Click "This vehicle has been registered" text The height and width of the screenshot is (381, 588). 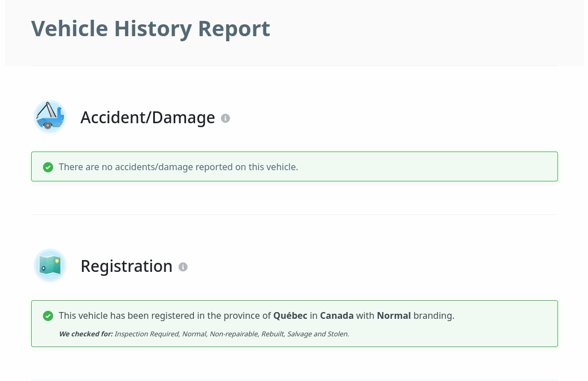click(x=122, y=315)
